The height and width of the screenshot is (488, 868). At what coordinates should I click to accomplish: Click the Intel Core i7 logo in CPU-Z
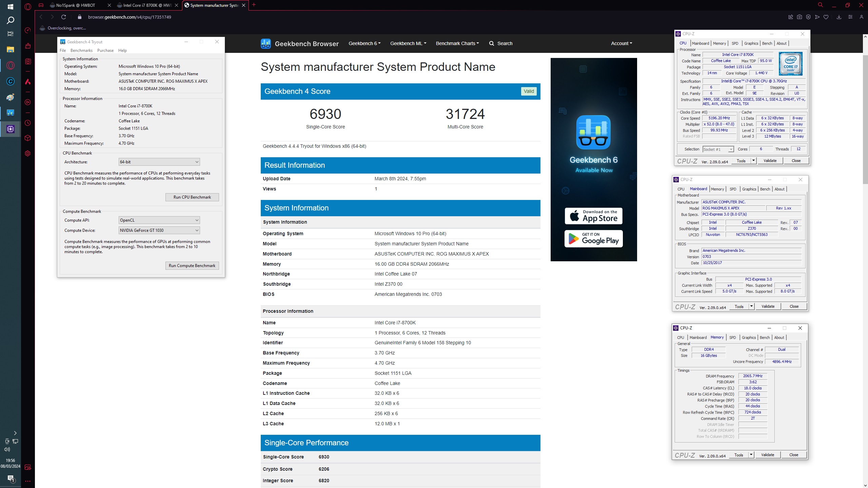pyautogui.click(x=790, y=63)
